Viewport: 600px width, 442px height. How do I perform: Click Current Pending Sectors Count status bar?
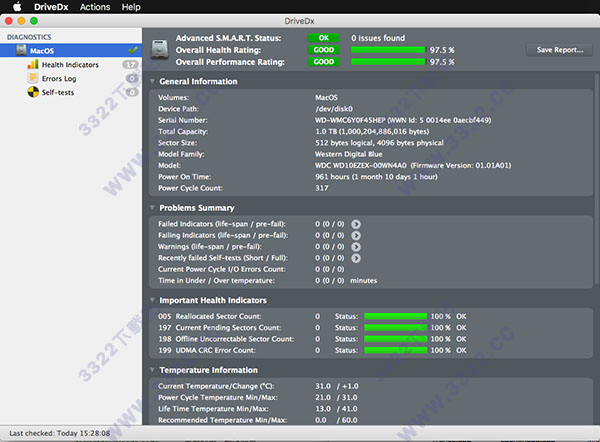(x=396, y=328)
